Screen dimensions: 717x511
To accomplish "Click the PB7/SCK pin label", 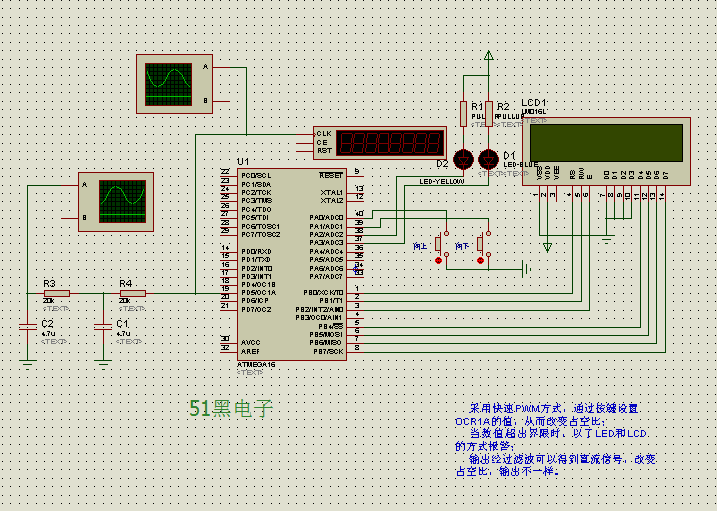I will tap(328, 351).
